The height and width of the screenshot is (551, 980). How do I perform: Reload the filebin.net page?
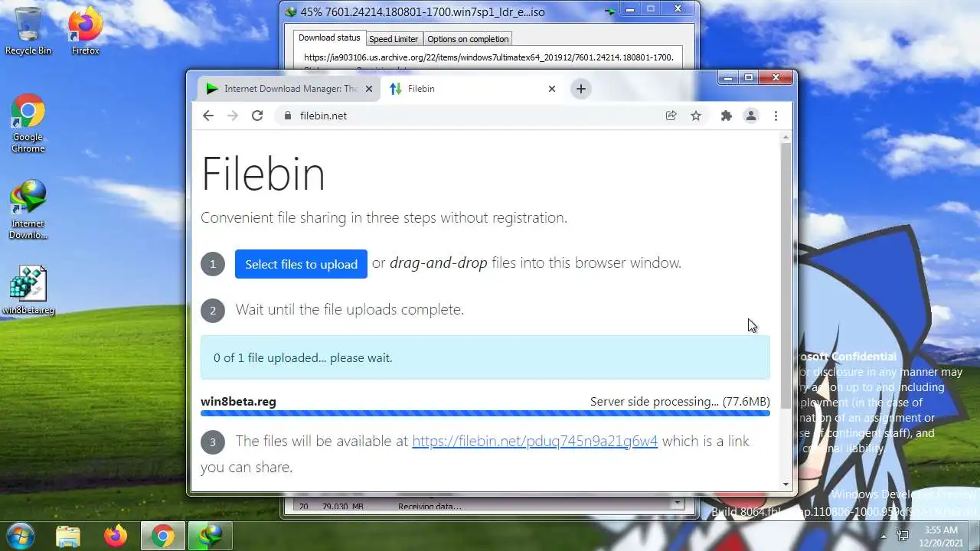tap(257, 116)
